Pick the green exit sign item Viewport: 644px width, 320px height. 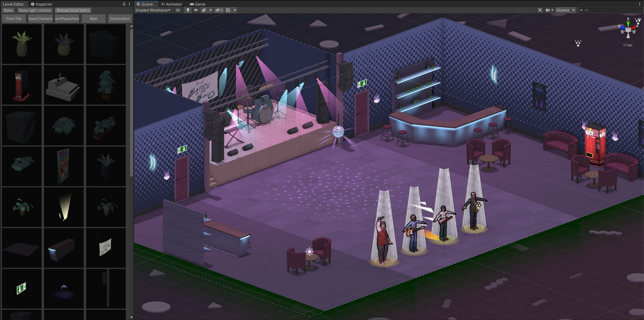(x=22, y=289)
